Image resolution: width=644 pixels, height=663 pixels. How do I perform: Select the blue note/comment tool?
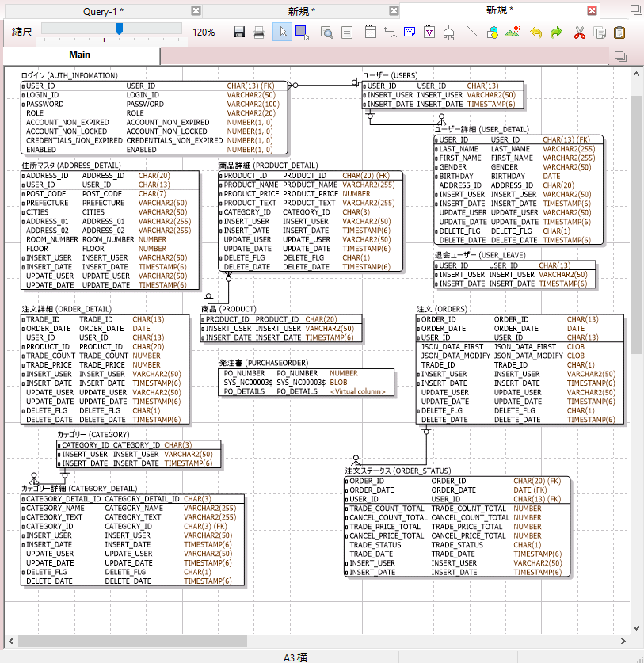point(410,32)
